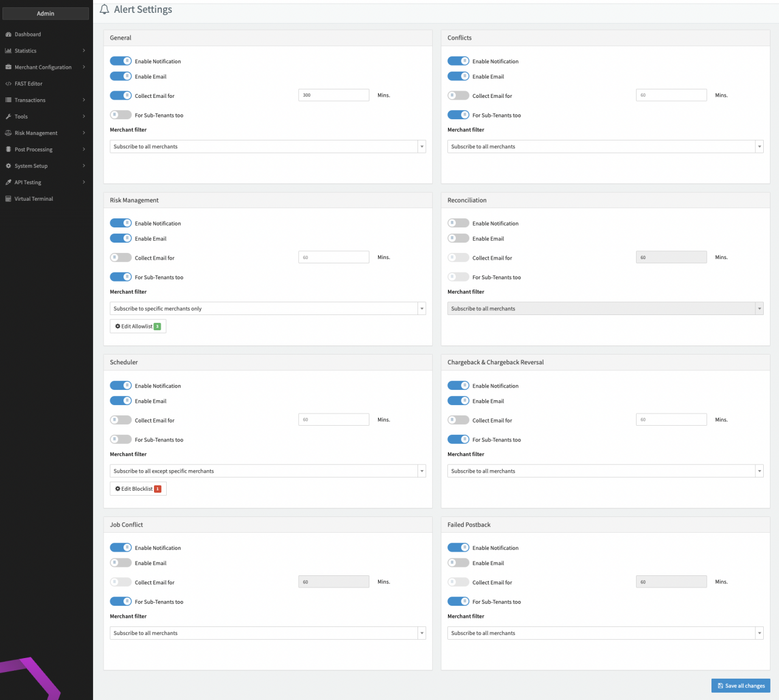Click the Edit Allowlist button
The image size is (779, 700).
138,327
